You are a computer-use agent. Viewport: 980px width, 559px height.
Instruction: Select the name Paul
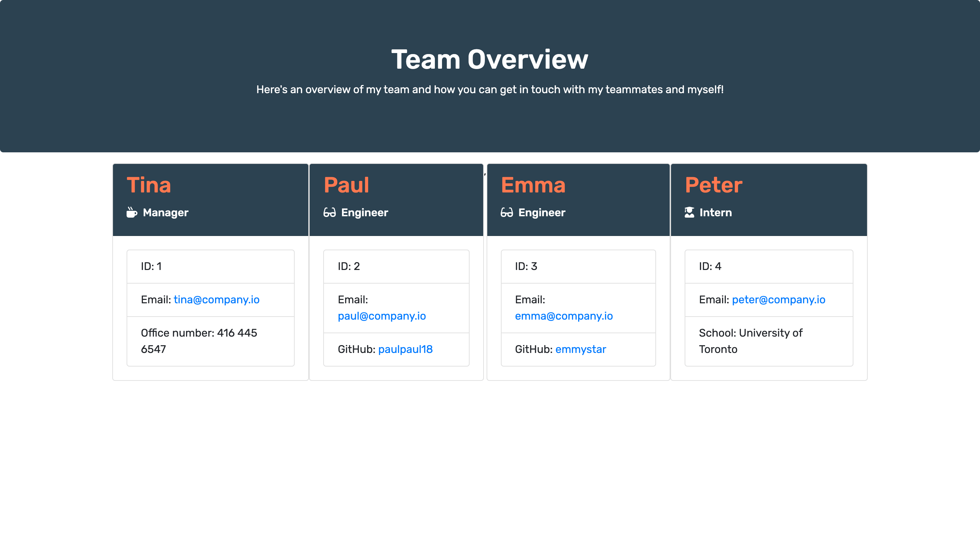click(346, 185)
